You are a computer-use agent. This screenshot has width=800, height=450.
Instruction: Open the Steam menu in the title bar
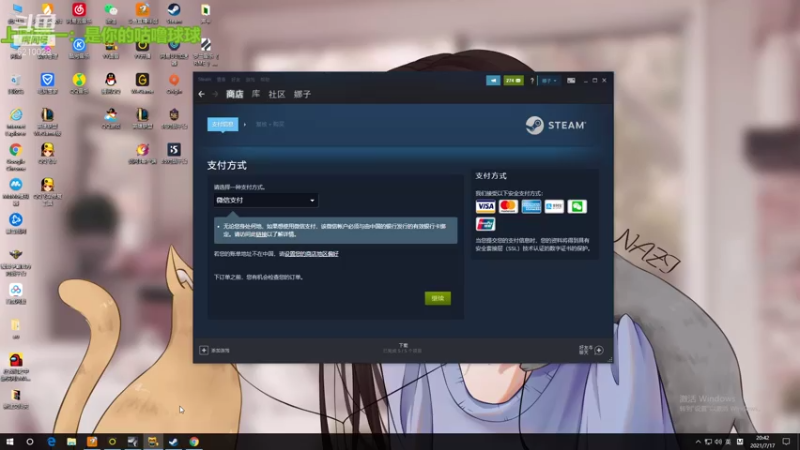click(x=205, y=80)
